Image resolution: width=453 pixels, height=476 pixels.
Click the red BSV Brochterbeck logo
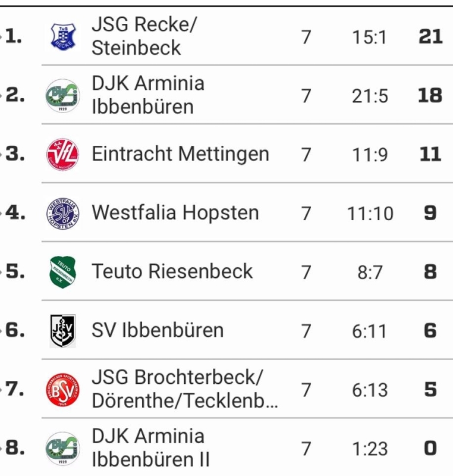click(x=63, y=390)
